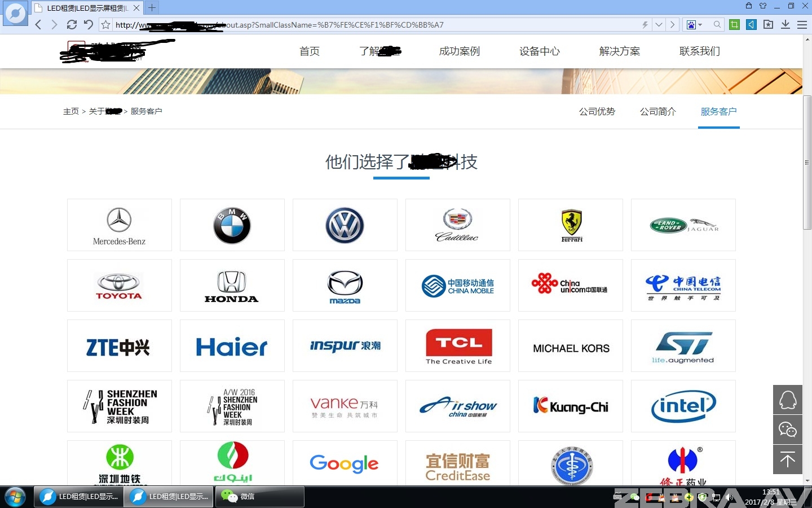The width and height of the screenshot is (812, 508).
Task: Expand the address bar history dropdown
Action: [659, 25]
